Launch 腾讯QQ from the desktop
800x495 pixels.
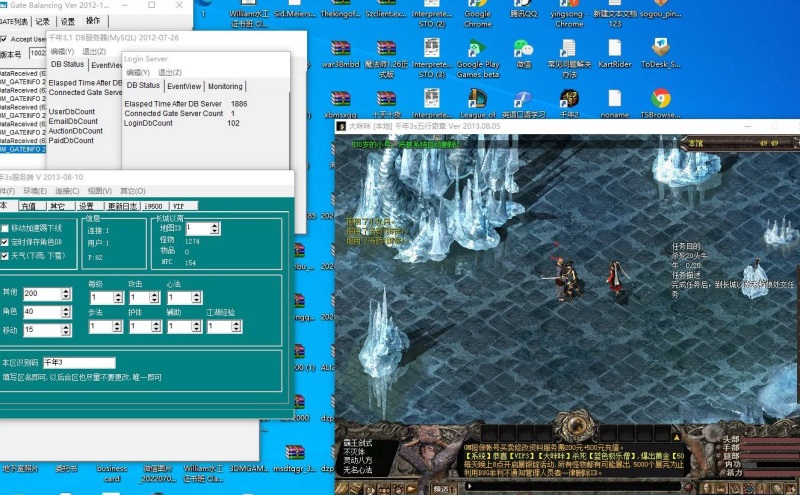pos(523,10)
